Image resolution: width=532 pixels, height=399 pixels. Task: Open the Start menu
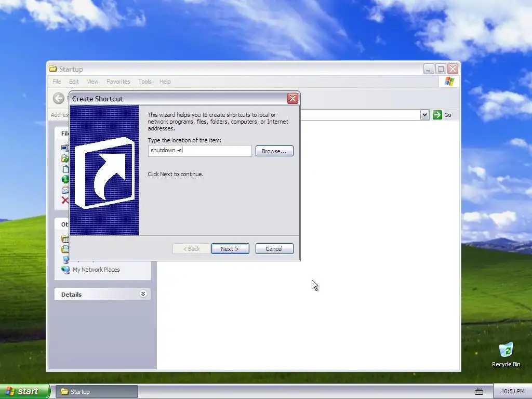[x=25, y=391]
